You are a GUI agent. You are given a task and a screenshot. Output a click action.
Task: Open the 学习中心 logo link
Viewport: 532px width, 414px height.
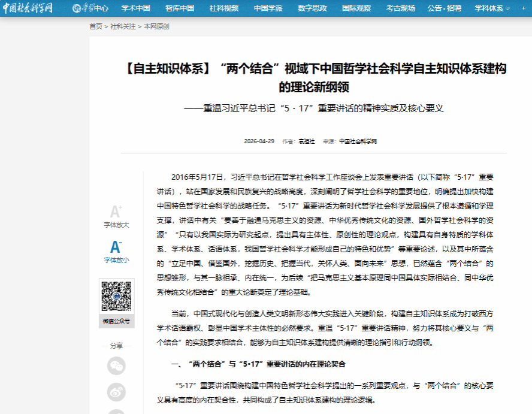click(90, 8)
